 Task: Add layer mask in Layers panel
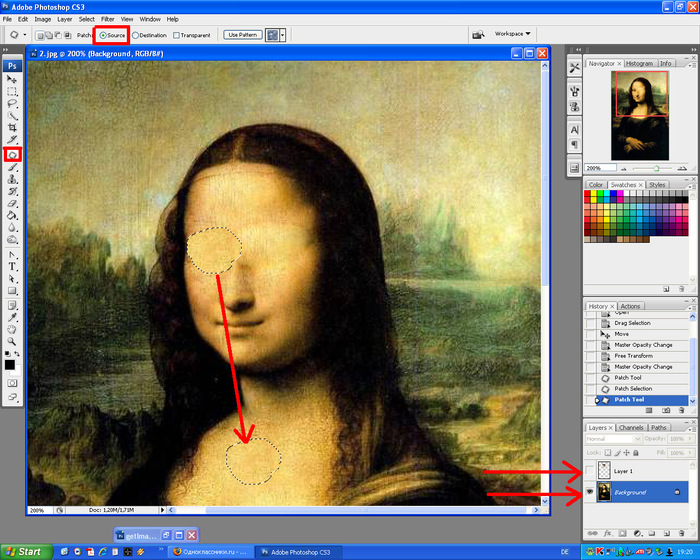(623, 533)
